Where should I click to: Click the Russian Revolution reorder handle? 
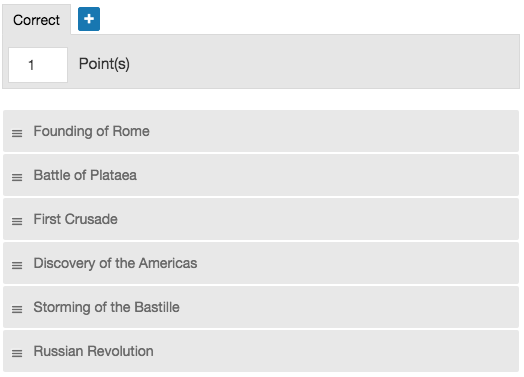(17, 353)
